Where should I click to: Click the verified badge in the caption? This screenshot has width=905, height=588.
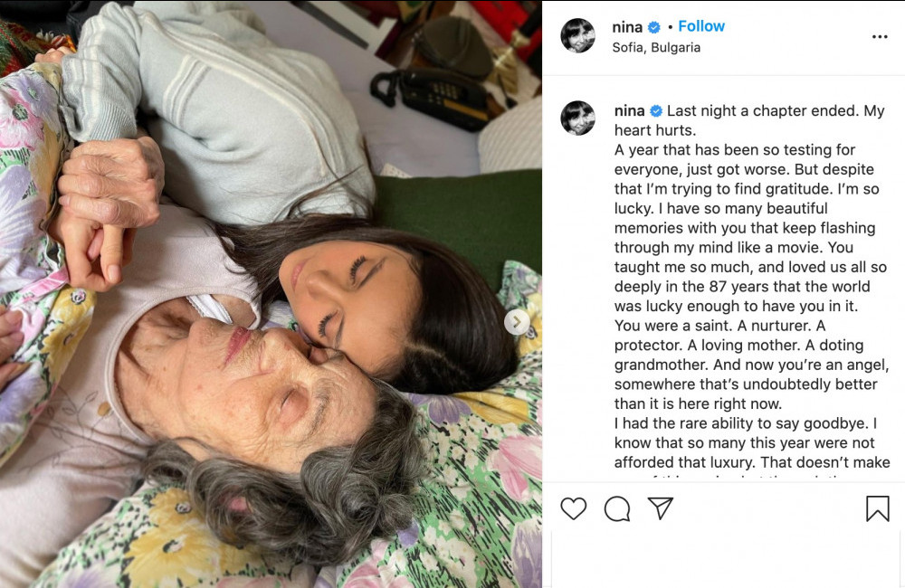656,110
